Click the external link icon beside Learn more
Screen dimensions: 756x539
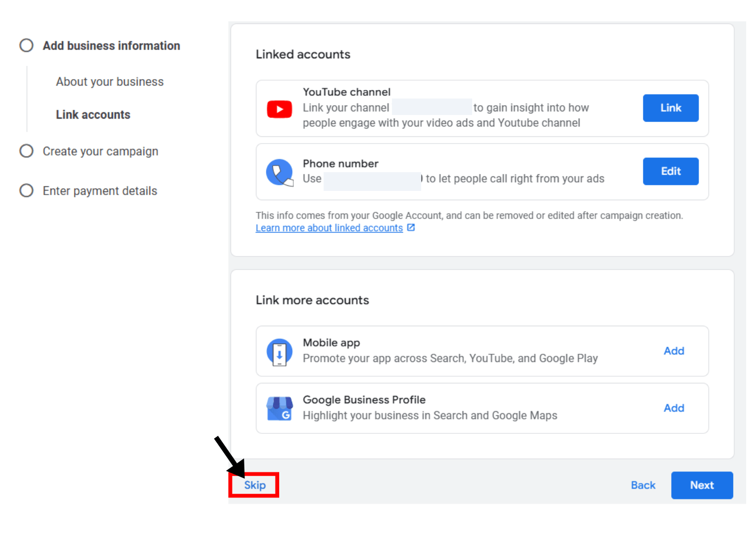[x=411, y=227]
